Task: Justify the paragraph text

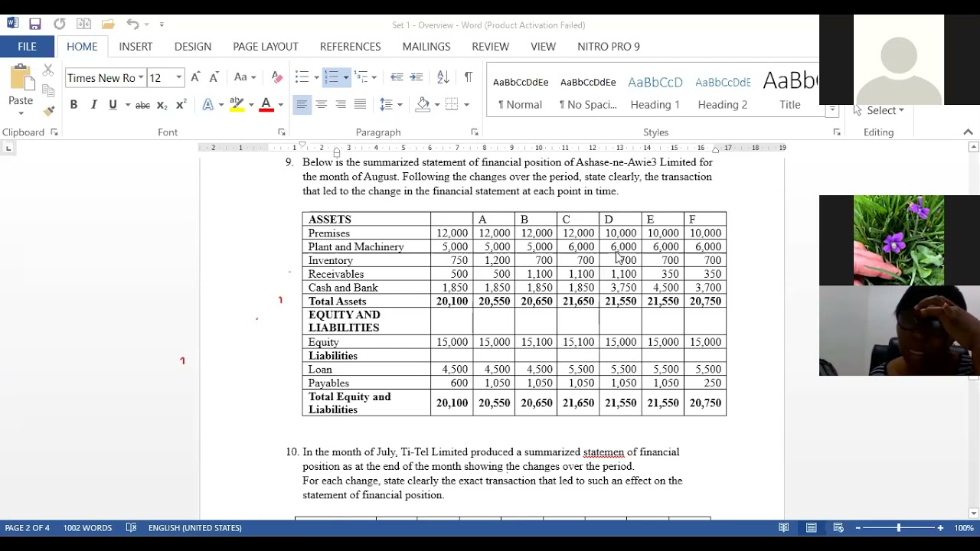Action: point(360,105)
